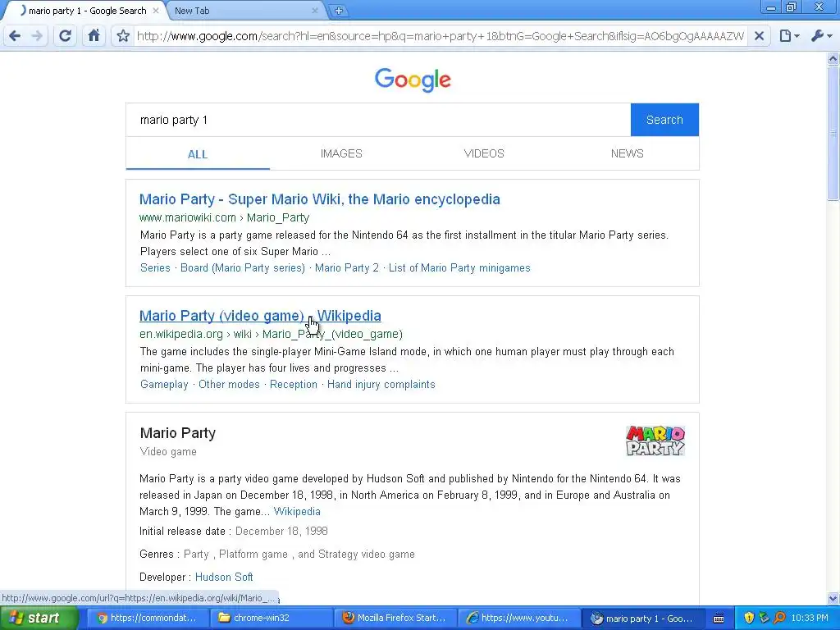Viewport: 840px width, 630px height.
Task: Open the wrench settings menu
Action: 822,36
